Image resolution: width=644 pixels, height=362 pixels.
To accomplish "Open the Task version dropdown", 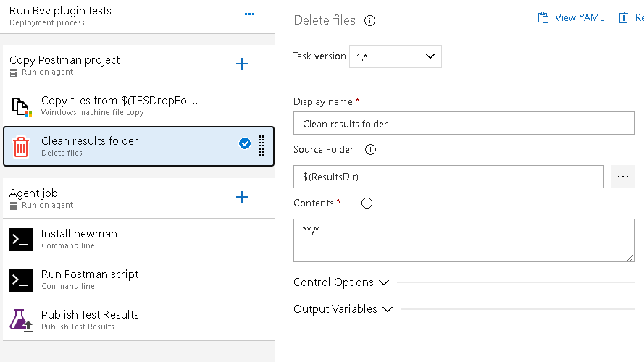I will point(395,56).
